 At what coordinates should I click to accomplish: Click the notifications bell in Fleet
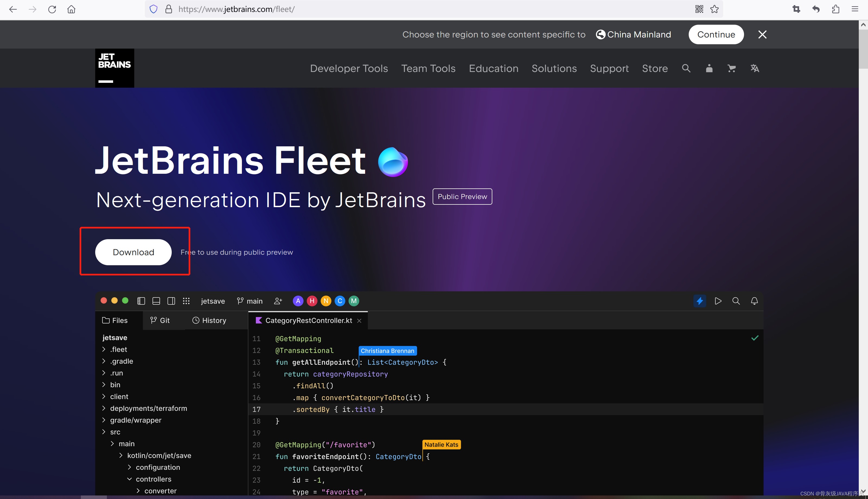coord(754,301)
